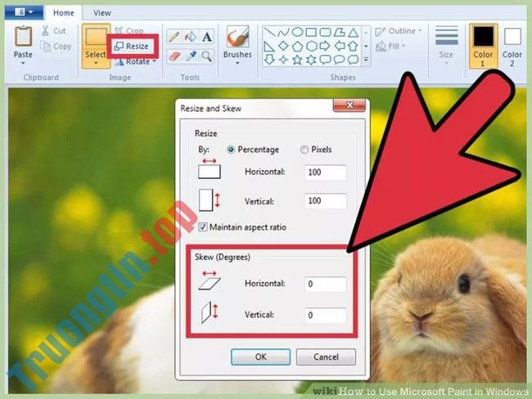
Task: Select the Rounded rectangle shape
Action: point(325,32)
